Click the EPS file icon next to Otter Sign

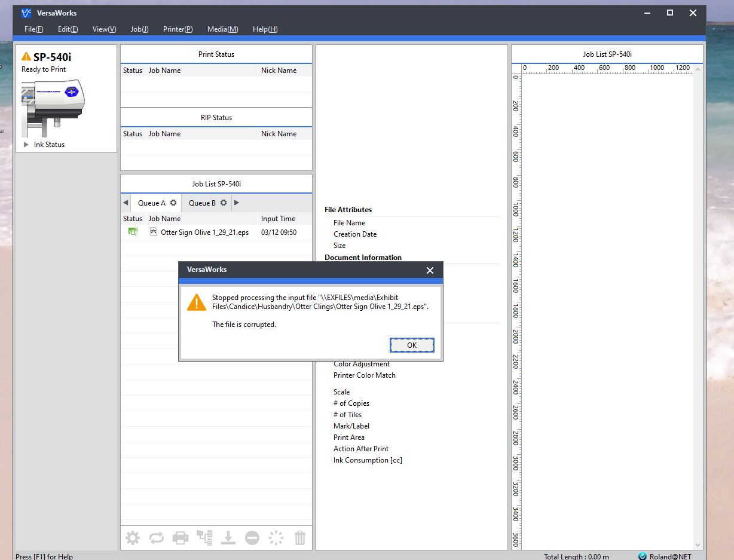pos(154,232)
